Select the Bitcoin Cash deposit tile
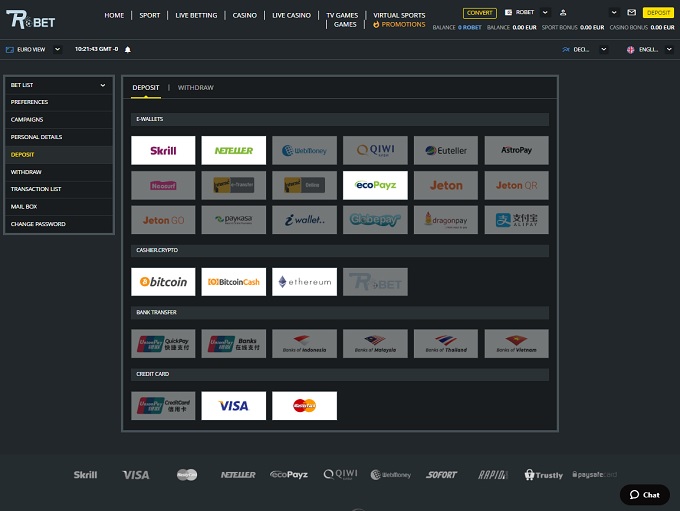 [233, 282]
